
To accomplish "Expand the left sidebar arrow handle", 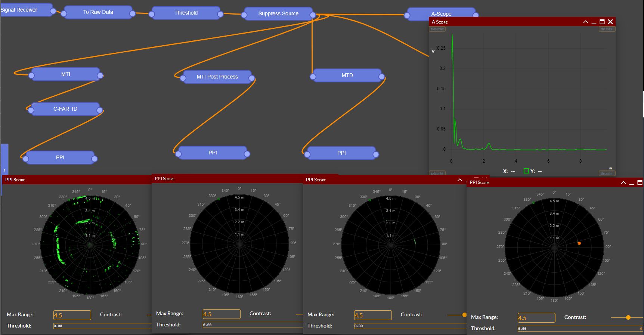I will click(x=4, y=170).
